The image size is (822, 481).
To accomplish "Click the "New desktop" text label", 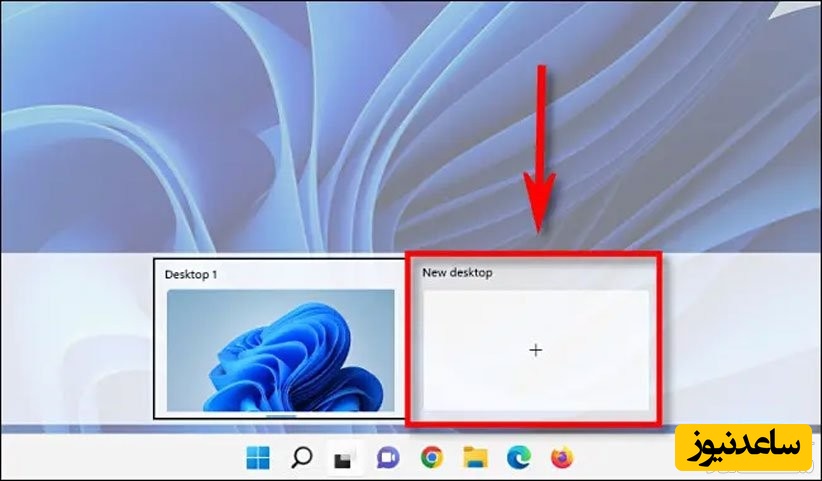I will pyautogui.click(x=457, y=272).
